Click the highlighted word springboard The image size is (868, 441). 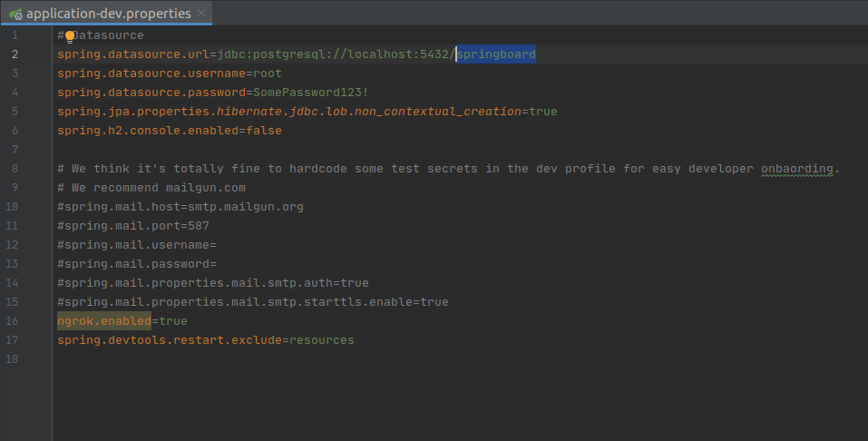tap(496, 54)
